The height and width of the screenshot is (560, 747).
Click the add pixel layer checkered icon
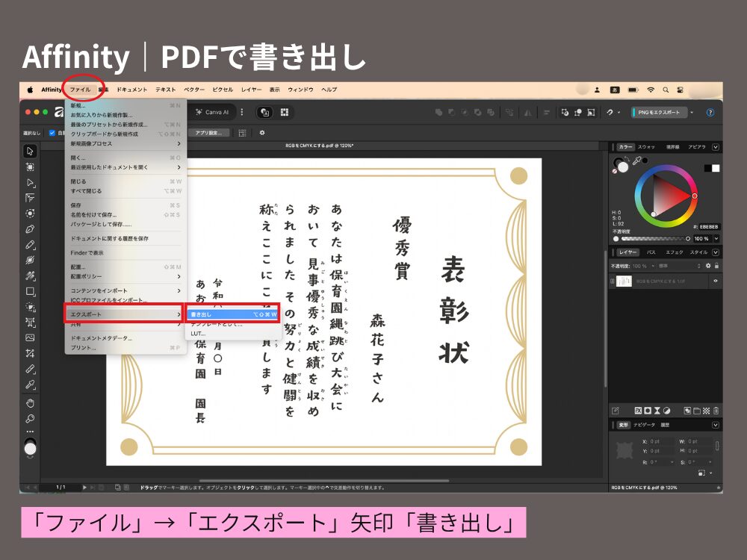[706, 411]
